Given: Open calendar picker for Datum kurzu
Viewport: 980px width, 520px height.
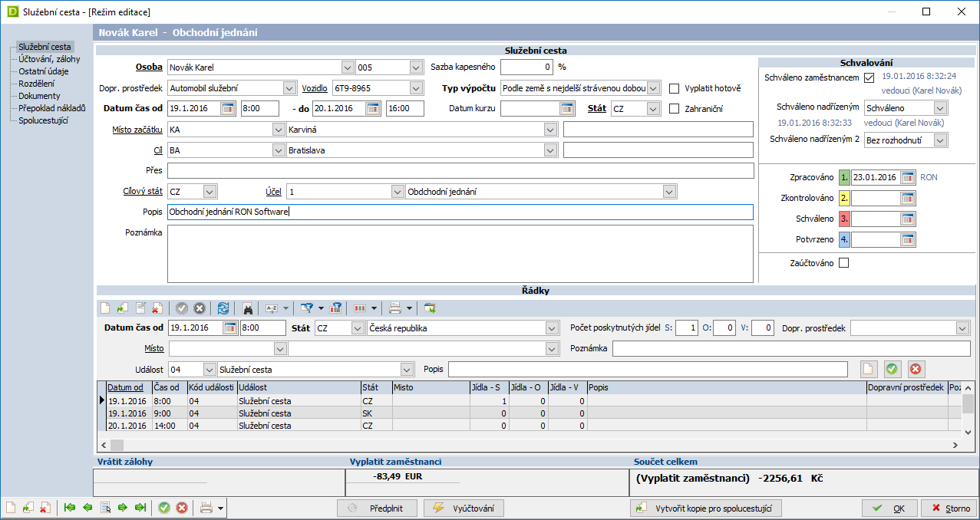Looking at the screenshot, I should click(567, 109).
